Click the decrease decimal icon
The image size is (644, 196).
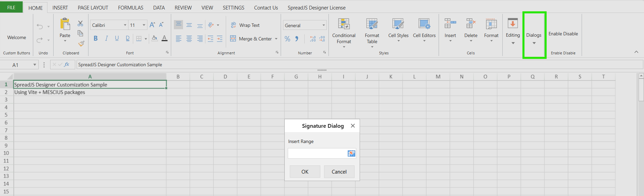(322, 39)
